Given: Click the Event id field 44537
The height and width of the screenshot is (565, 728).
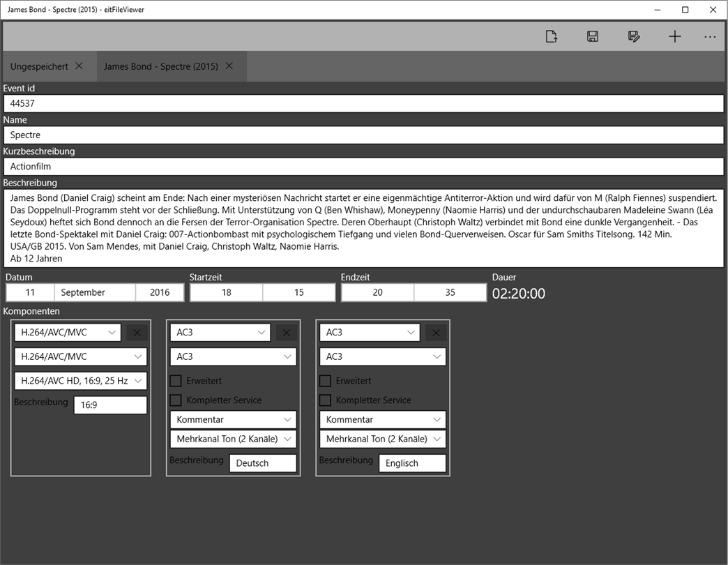Looking at the screenshot, I should point(363,103).
